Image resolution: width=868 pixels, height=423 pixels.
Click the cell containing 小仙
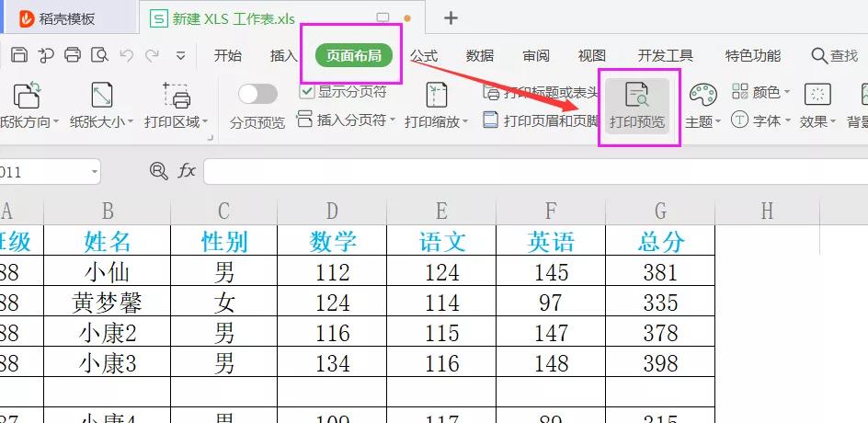[108, 271]
